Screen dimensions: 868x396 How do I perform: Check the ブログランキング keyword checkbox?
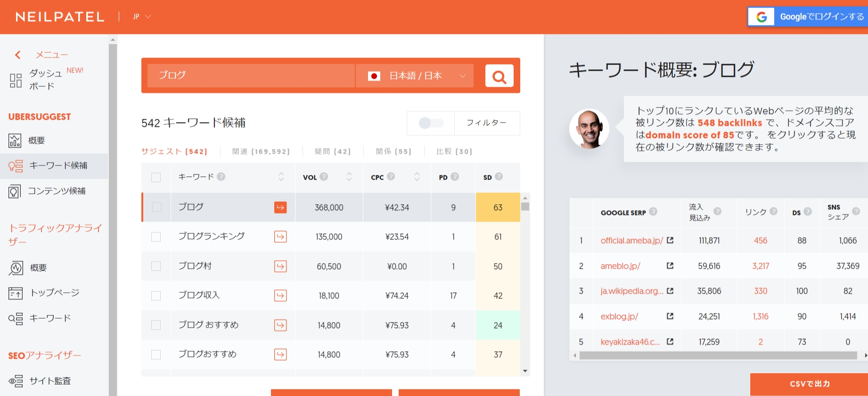point(156,237)
